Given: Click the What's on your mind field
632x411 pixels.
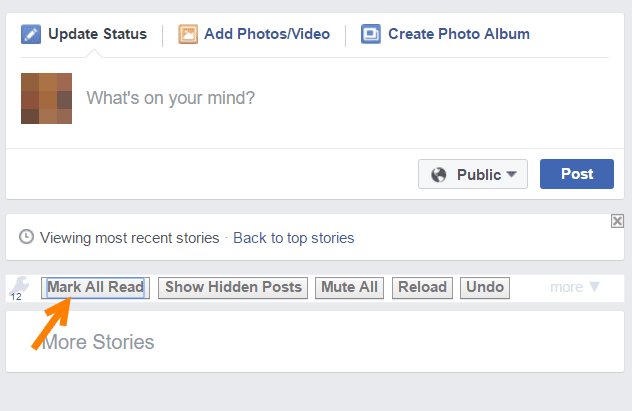Looking at the screenshot, I should [x=347, y=98].
